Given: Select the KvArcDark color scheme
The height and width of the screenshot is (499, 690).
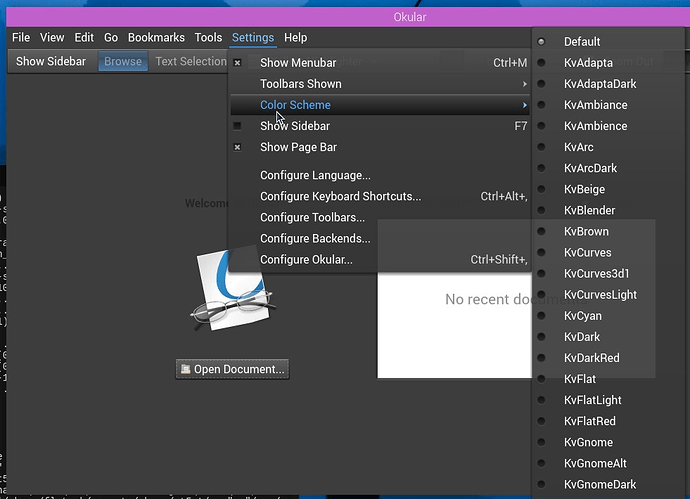Looking at the screenshot, I should pos(607,169).
